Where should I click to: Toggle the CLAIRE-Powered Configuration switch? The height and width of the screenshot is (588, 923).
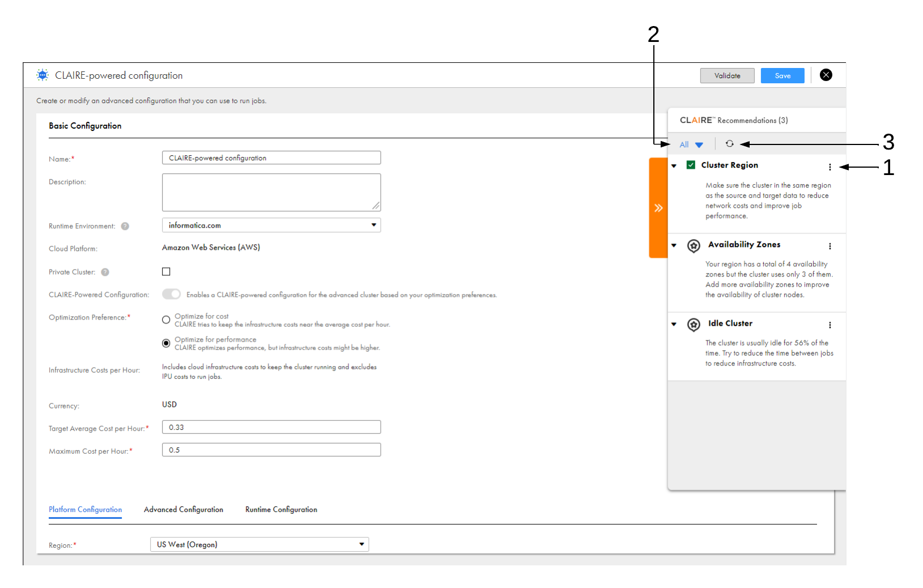point(171,294)
